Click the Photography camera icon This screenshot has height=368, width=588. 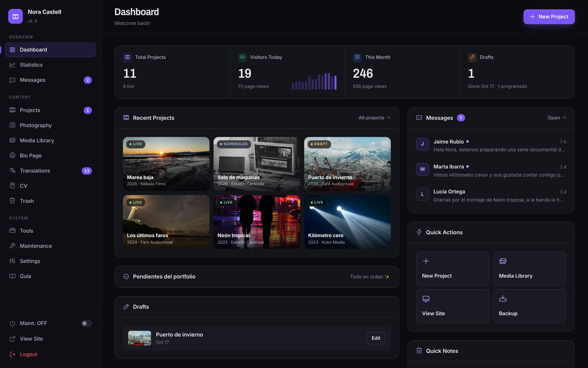tap(12, 125)
